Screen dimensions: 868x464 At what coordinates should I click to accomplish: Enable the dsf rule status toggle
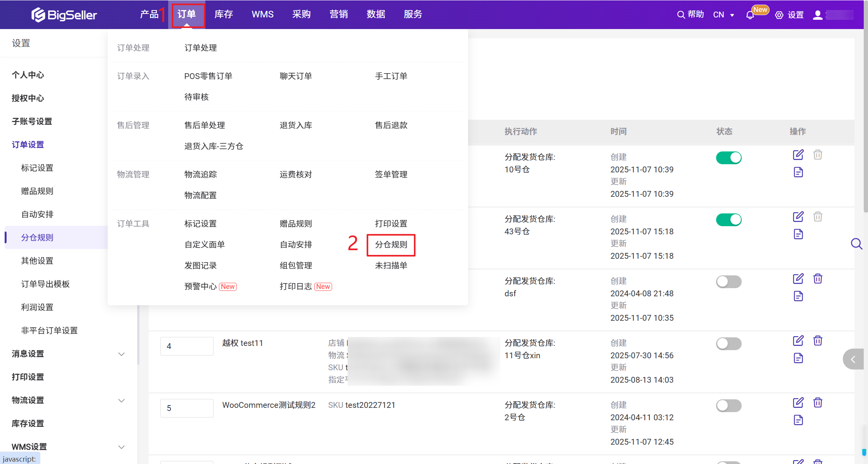pos(728,282)
